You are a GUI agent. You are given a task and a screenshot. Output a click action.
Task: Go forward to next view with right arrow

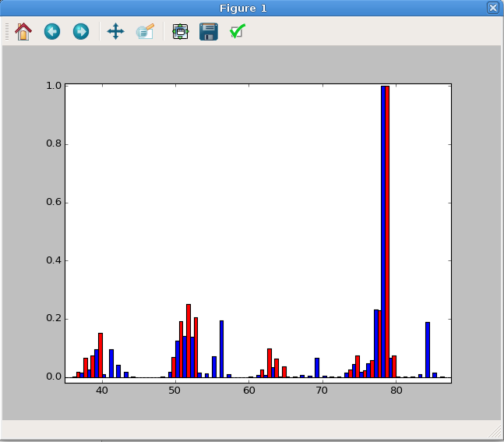(x=81, y=31)
